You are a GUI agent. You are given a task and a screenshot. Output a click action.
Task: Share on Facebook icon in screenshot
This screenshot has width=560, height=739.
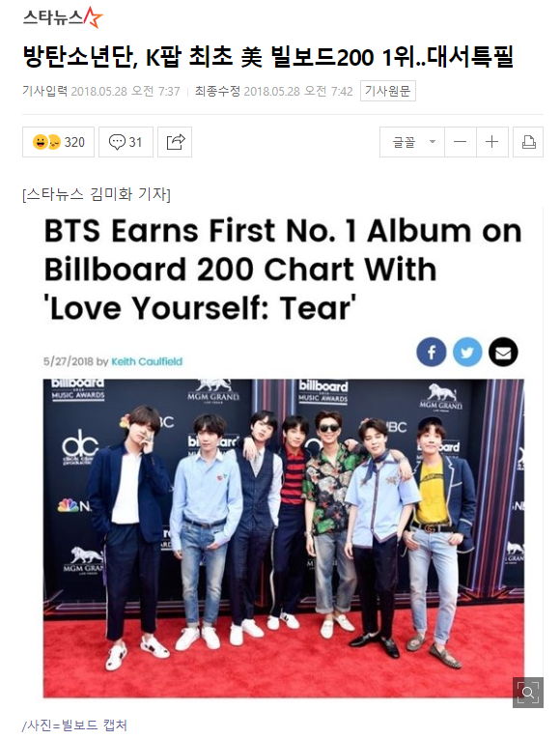[431, 352]
